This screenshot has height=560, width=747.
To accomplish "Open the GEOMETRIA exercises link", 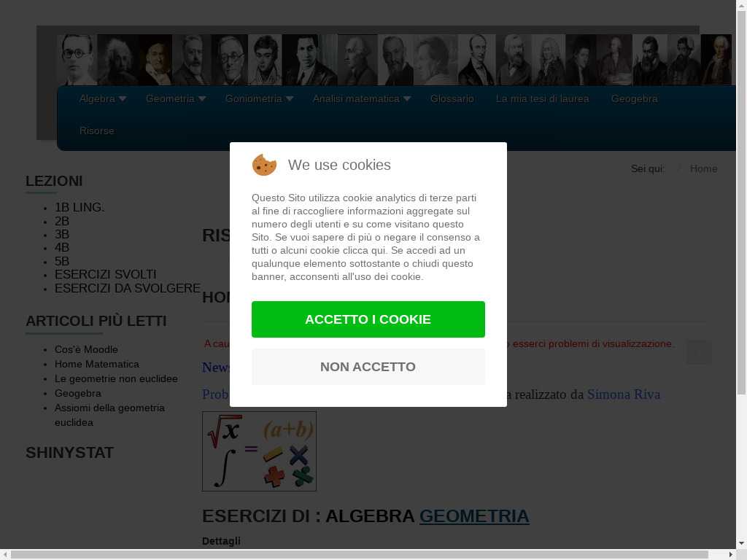I will pos(474,516).
